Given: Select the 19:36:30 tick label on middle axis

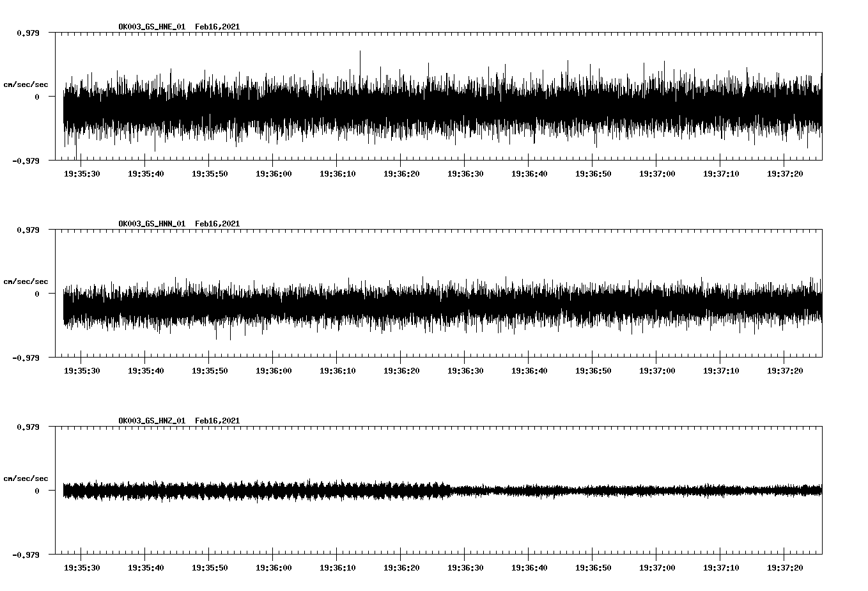Looking at the screenshot, I should click(x=466, y=370).
